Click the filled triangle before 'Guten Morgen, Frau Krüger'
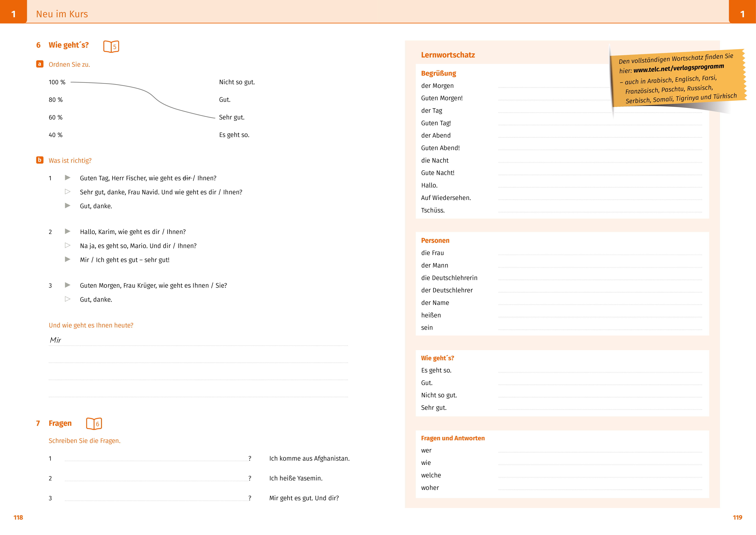 coord(68,285)
